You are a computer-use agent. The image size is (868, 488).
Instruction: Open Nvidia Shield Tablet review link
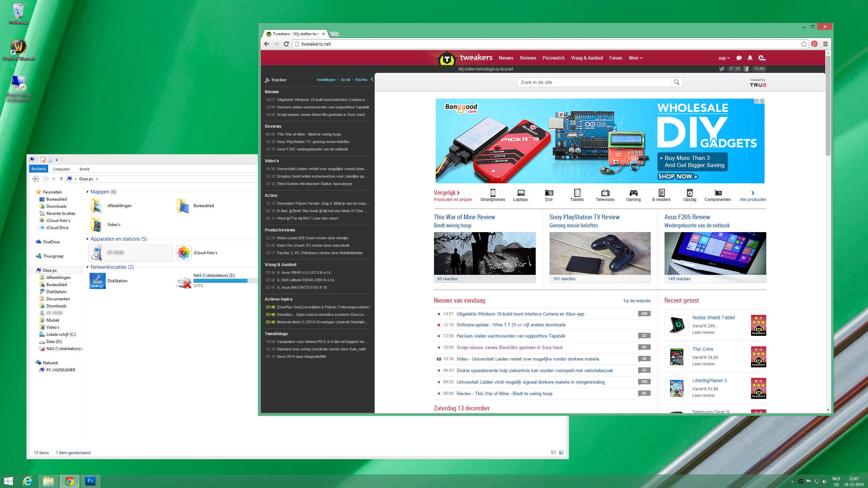(x=713, y=318)
